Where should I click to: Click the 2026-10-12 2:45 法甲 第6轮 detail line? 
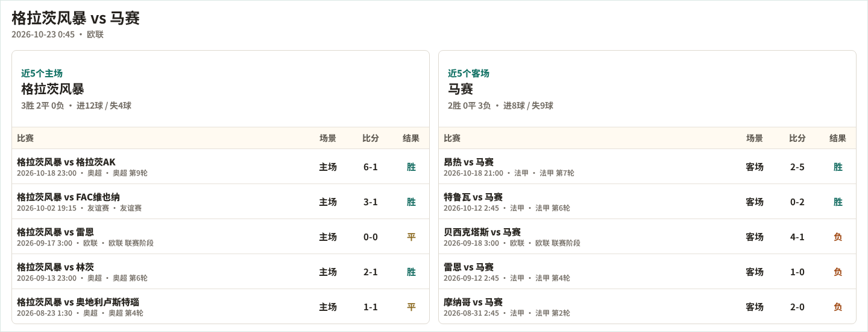pyautogui.click(x=507, y=208)
